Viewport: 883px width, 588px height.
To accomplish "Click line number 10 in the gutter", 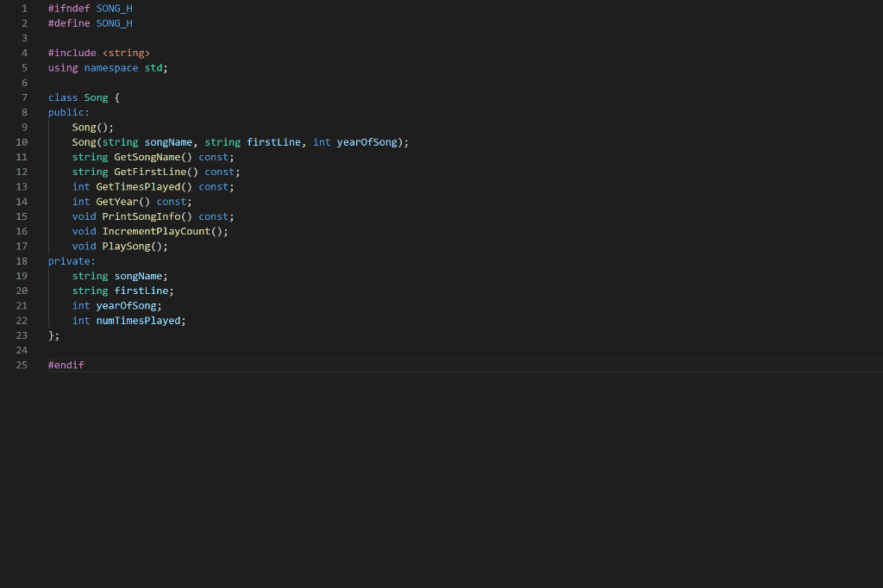I will tap(22, 141).
